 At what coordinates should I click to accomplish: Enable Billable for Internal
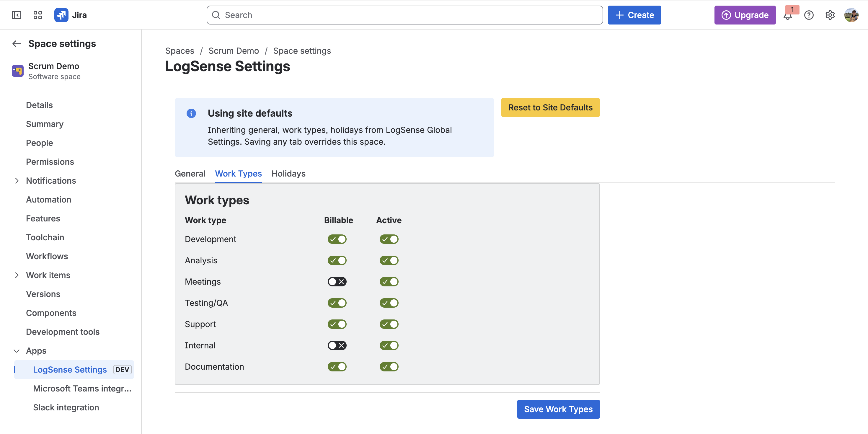pos(337,345)
